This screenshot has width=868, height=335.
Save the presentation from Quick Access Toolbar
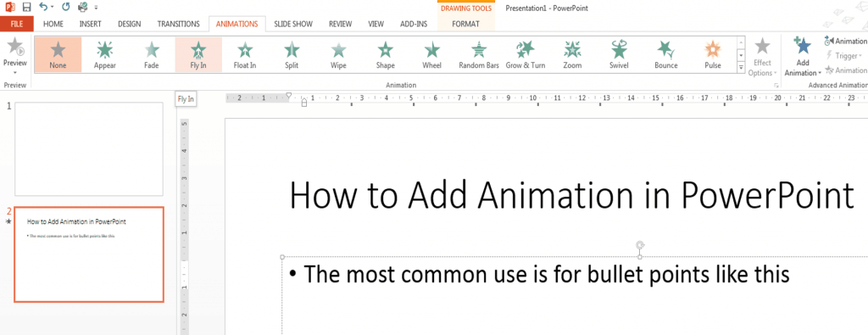coord(26,8)
